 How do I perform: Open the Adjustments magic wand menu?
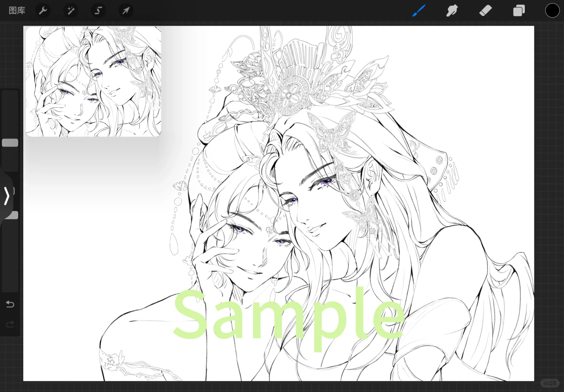tap(70, 11)
